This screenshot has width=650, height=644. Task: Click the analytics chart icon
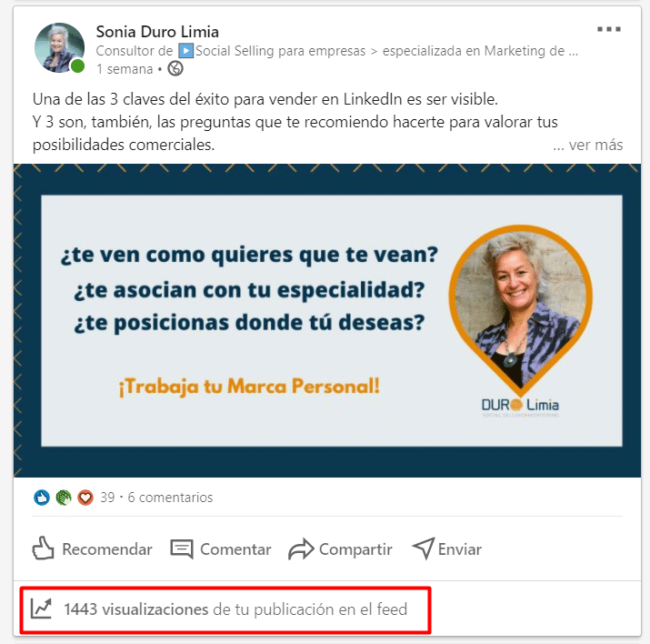tap(42, 609)
